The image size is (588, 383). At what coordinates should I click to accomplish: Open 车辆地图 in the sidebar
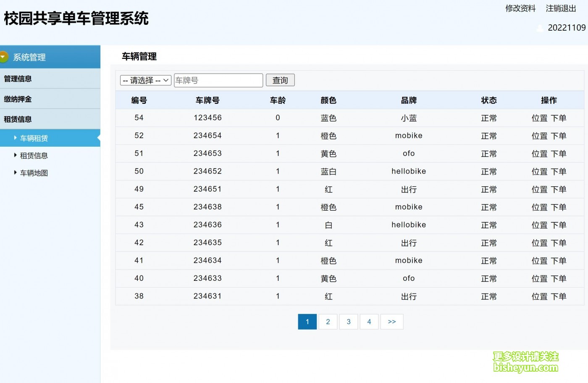click(x=34, y=173)
